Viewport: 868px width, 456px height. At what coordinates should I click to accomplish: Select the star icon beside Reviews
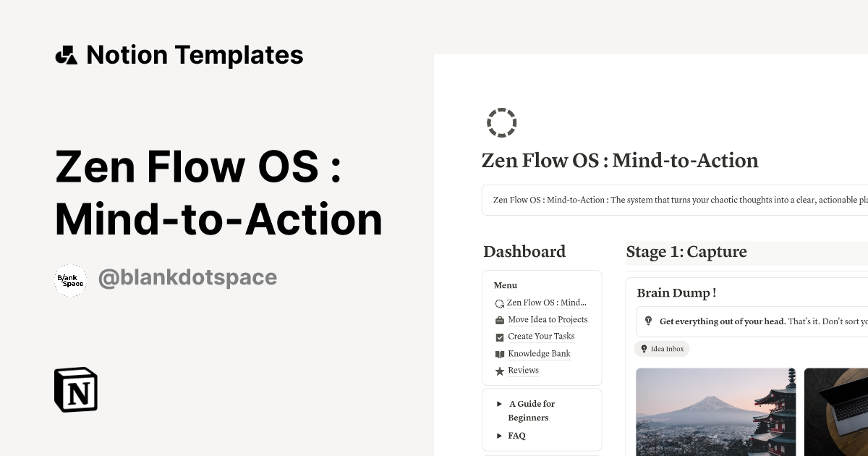point(499,371)
